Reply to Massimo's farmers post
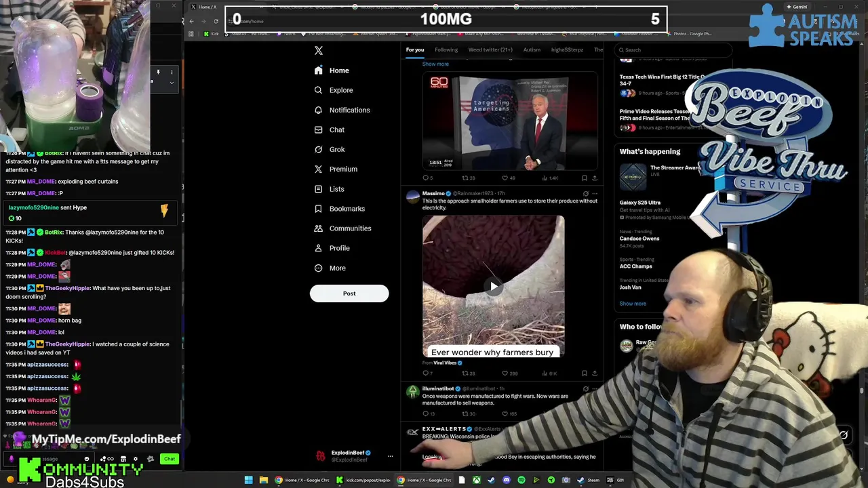Viewport: 868px width, 488px height. [x=427, y=373]
